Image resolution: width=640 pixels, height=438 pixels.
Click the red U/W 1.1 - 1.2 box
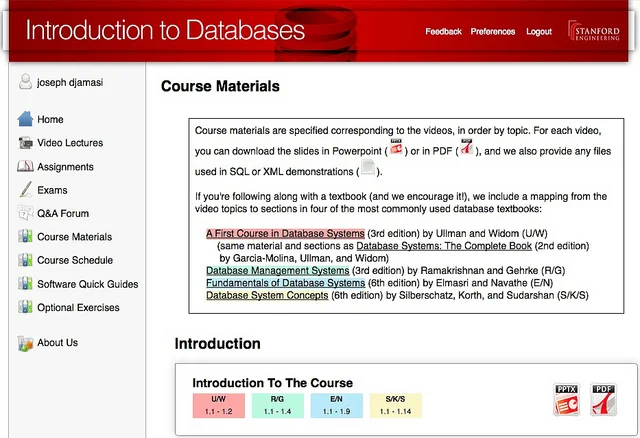(x=219, y=405)
